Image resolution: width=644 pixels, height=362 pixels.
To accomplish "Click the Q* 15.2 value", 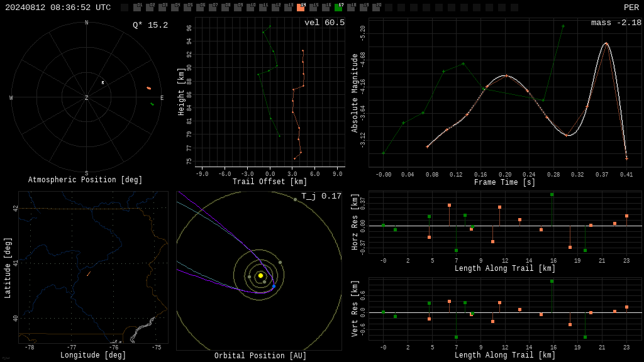I will [150, 25].
